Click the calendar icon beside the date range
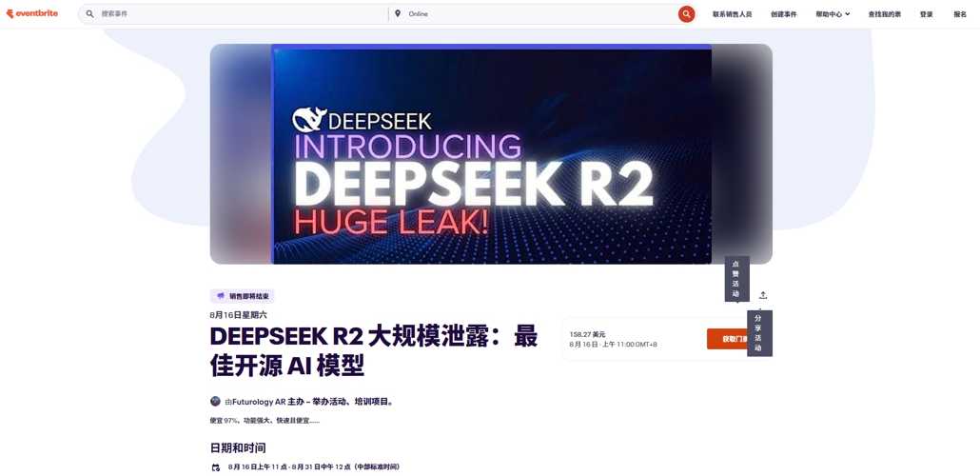Image resolution: width=980 pixels, height=476 pixels. coord(216,467)
